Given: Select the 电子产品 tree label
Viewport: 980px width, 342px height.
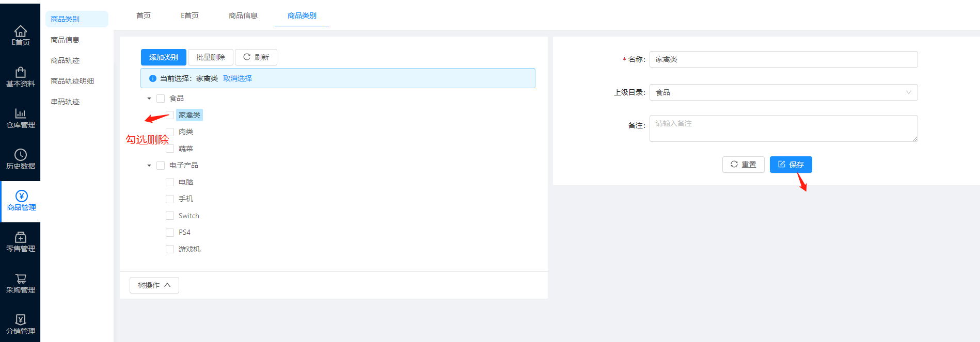Looking at the screenshot, I should pyautogui.click(x=184, y=166).
